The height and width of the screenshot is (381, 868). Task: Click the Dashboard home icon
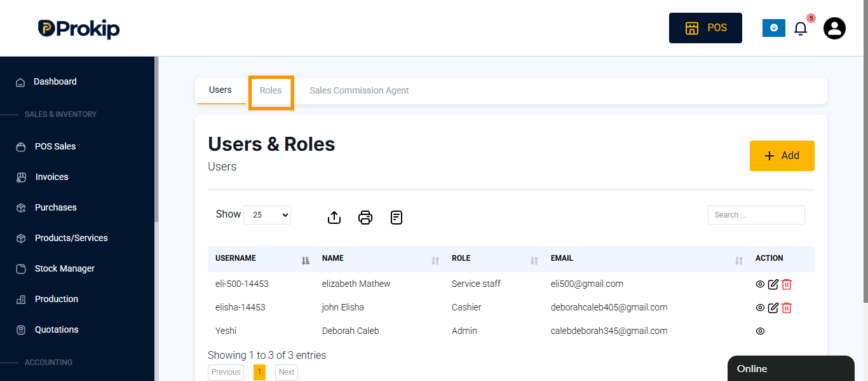click(x=20, y=82)
